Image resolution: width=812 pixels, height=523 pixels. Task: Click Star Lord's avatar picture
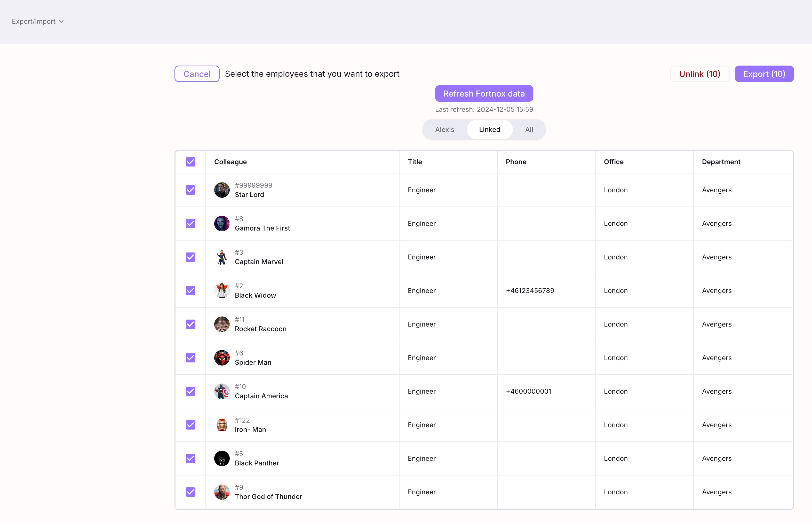point(222,190)
